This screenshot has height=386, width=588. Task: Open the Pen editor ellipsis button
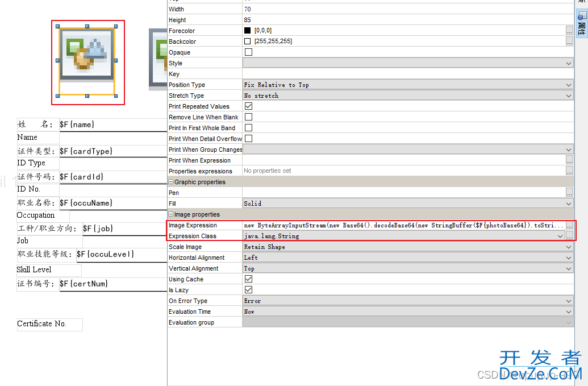[569, 193]
